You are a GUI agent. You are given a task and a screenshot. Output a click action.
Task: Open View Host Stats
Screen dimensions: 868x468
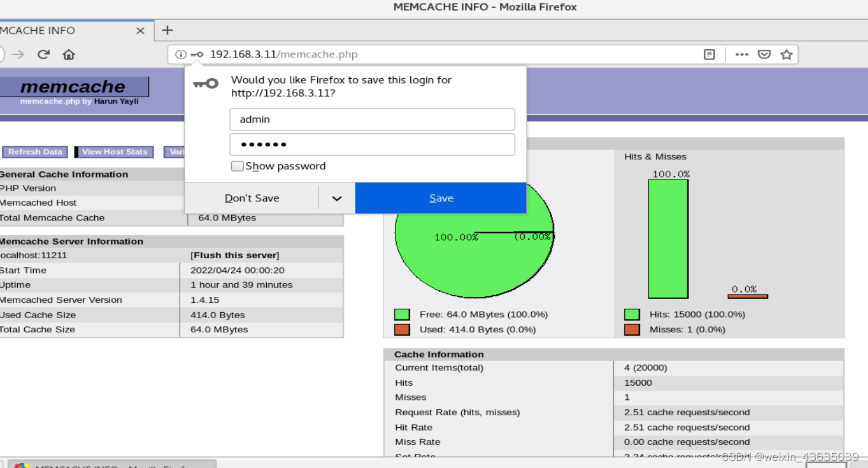tap(114, 152)
